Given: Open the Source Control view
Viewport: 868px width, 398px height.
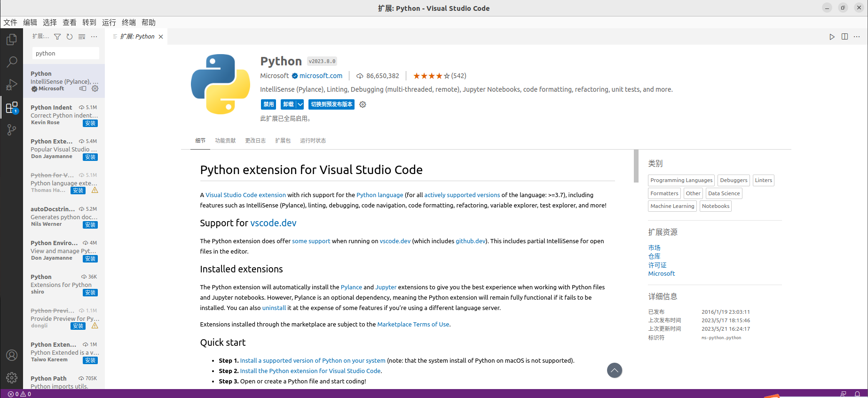Looking at the screenshot, I should (12, 130).
